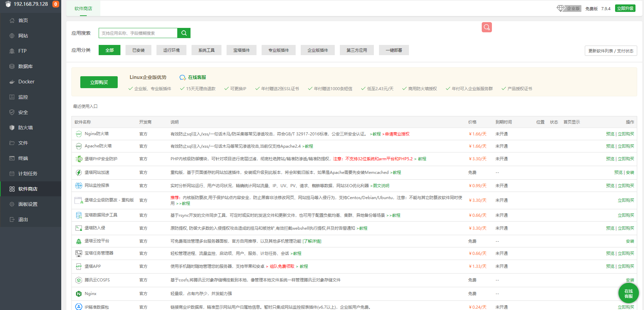Click the enterprise diamond icon
This screenshot has height=310, width=644.
click(x=560, y=8)
